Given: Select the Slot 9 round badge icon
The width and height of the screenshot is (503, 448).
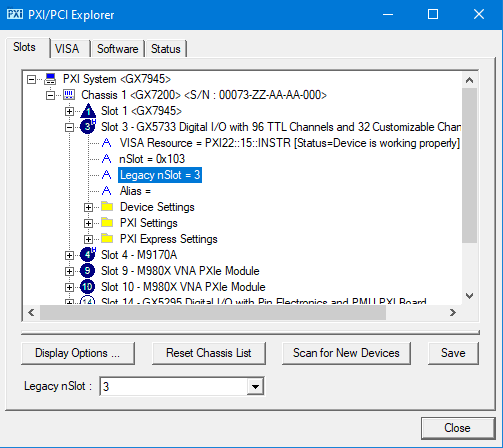Looking at the screenshot, I should [x=87, y=271].
